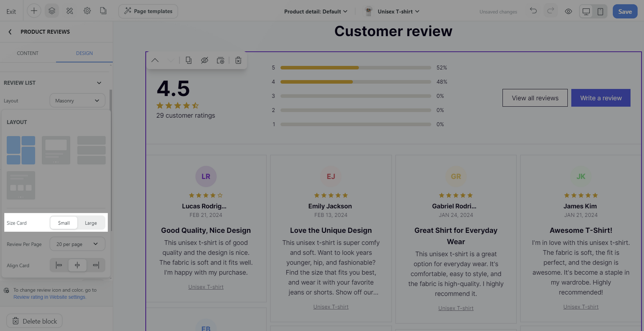Set the card size to Large
Image resolution: width=644 pixels, height=331 pixels.
[91, 223]
